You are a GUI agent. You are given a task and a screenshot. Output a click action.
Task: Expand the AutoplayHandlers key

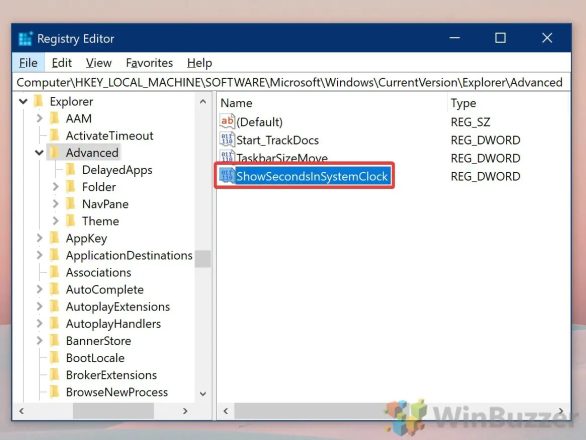pyautogui.click(x=39, y=323)
